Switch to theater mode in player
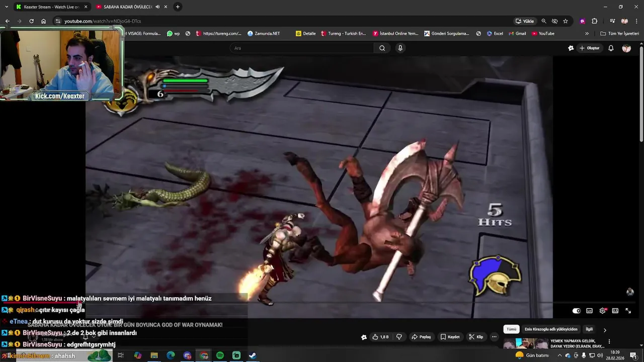The width and height of the screenshot is (644, 362). click(615, 311)
